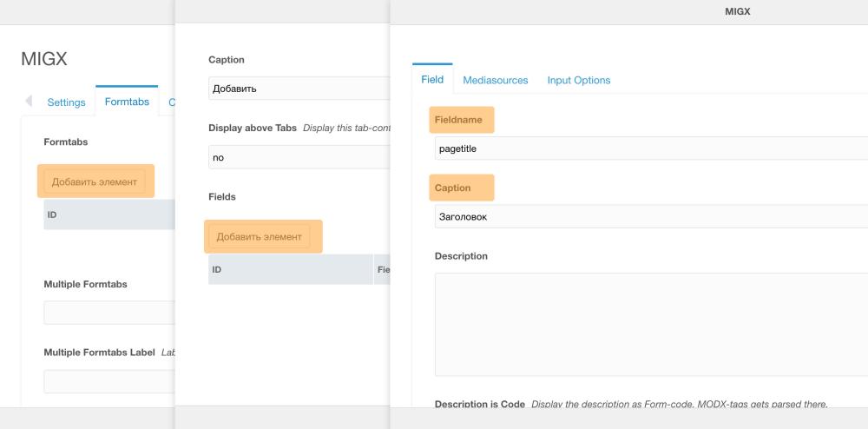Viewport: 868px width, 429px height.
Task: Click the Description is Code label
Action: point(480,404)
